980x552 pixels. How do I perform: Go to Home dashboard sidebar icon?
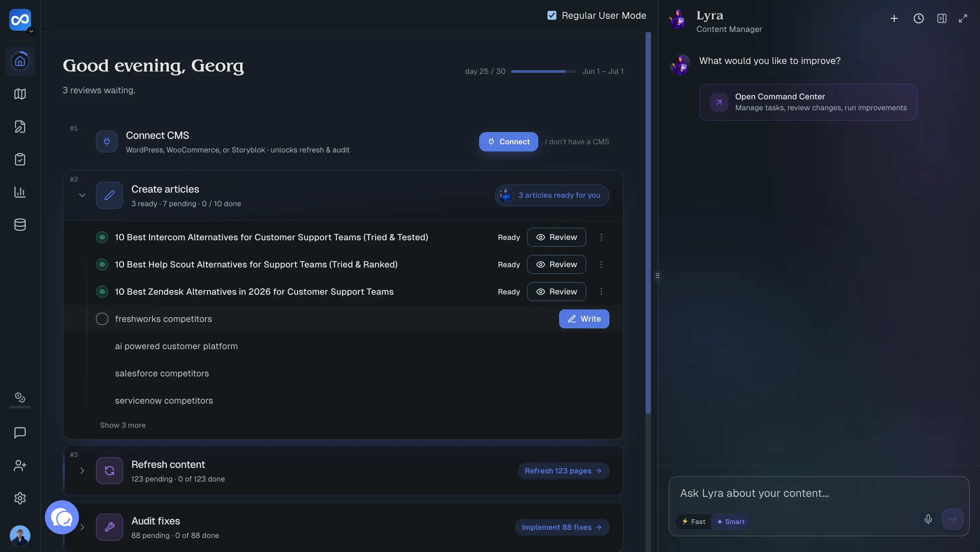20,61
